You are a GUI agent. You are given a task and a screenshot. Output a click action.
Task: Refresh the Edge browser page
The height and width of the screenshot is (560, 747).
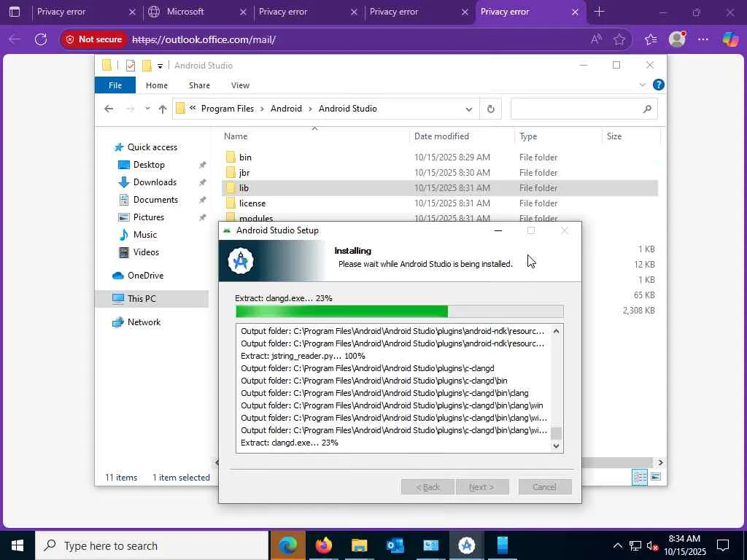[x=41, y=39]
